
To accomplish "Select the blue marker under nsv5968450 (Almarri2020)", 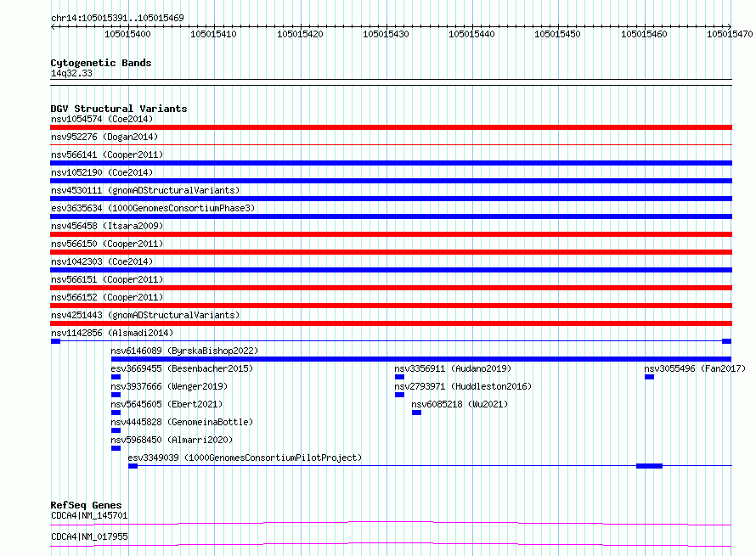I will point(116,448).
